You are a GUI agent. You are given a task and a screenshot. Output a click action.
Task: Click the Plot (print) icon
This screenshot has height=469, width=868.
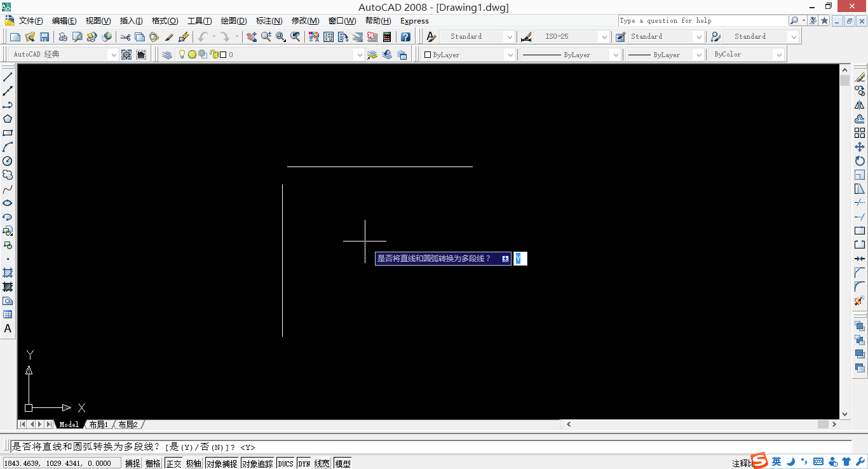pos(63,37)
